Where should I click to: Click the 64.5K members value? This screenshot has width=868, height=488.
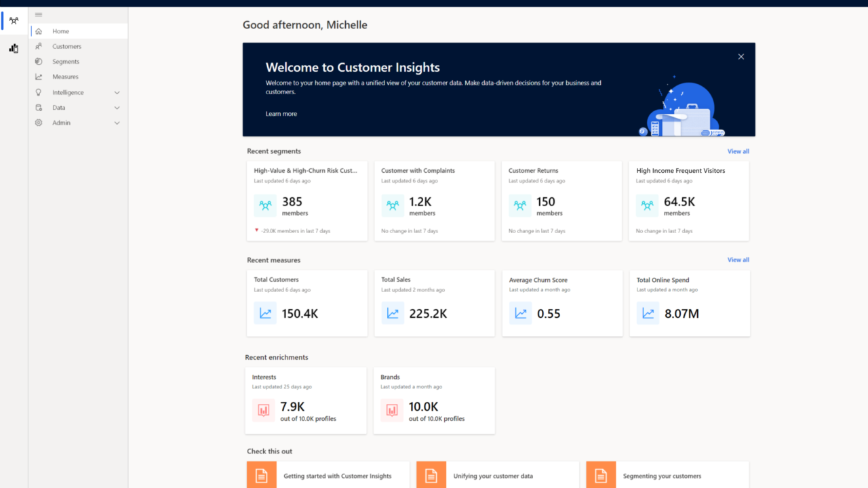(x=679, y=201)
